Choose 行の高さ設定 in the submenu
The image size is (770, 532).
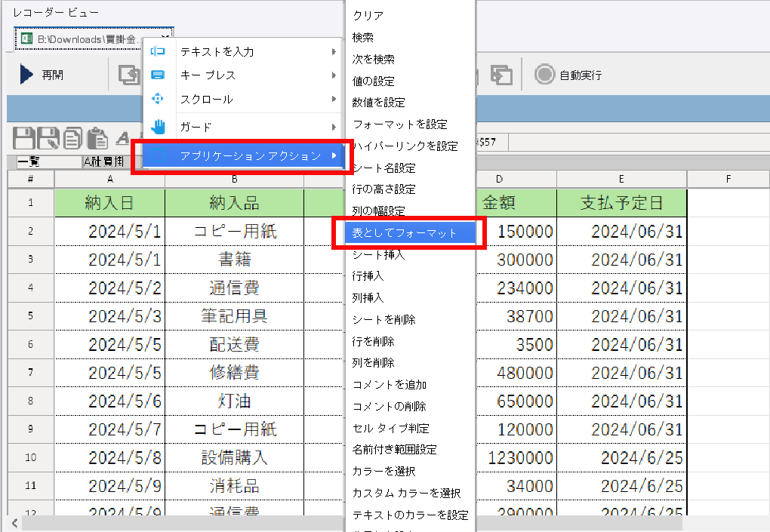click(410, 189)
